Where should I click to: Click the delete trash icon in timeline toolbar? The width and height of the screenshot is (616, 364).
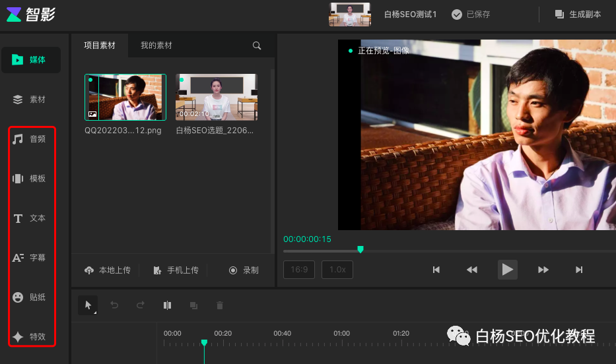pyautogui.click(x=220, y=305)
